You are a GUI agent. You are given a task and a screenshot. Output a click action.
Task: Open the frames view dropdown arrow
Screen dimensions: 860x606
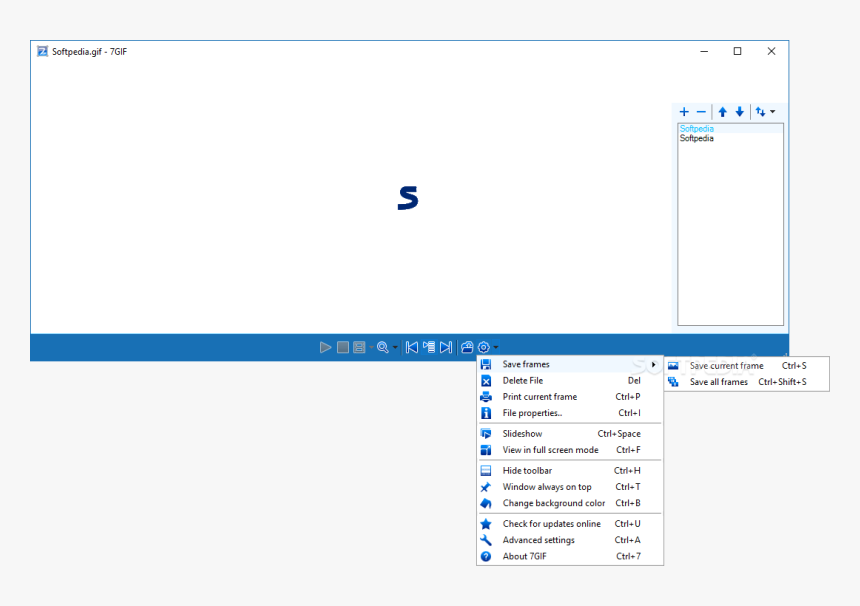(x=371, y=347)
